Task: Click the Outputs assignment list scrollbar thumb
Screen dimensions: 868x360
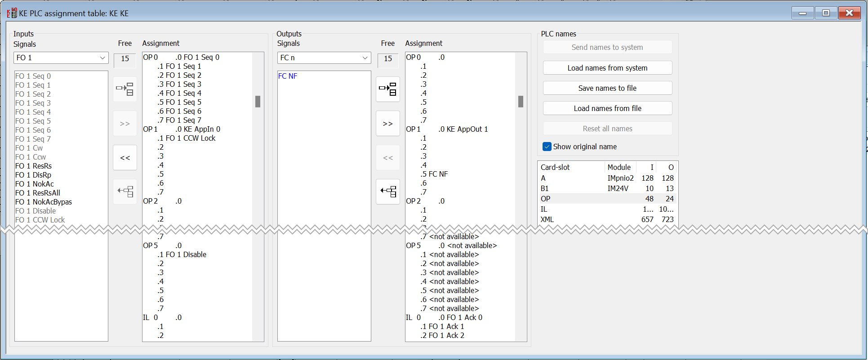Action: pos(521,102)
